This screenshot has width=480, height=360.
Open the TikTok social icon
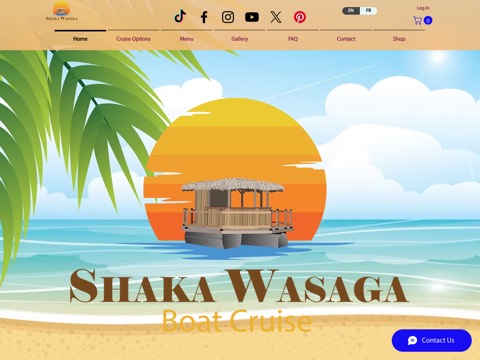180,16
